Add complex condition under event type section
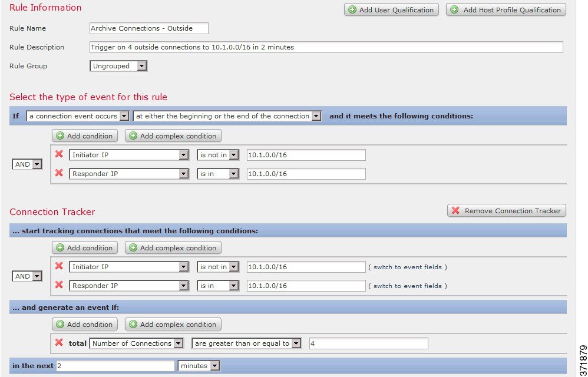Image resolution: width=588 pixels, height=377 pixels. tap(173, 135)
